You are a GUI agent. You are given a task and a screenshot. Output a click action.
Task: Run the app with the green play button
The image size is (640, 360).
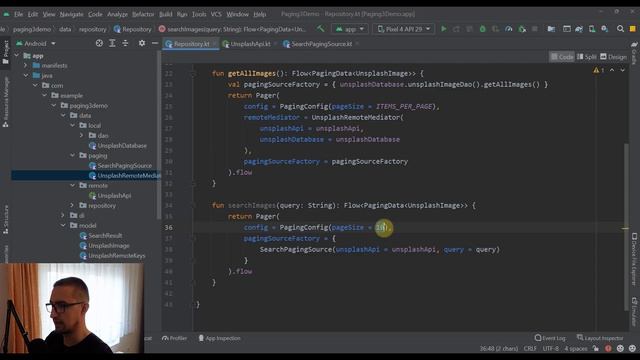pos(444,29)
